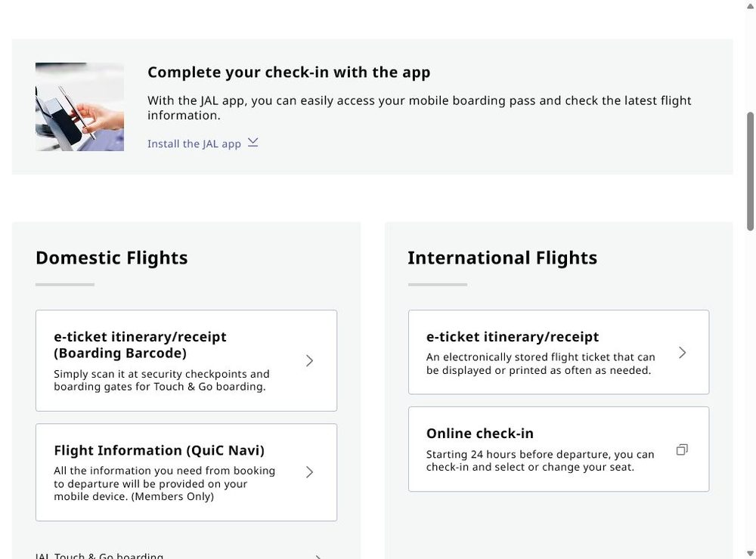
Task: Open the domestic e-ticket itinerary/receipt (Boarding Barcode) card
Action: [x=186, y=360]
